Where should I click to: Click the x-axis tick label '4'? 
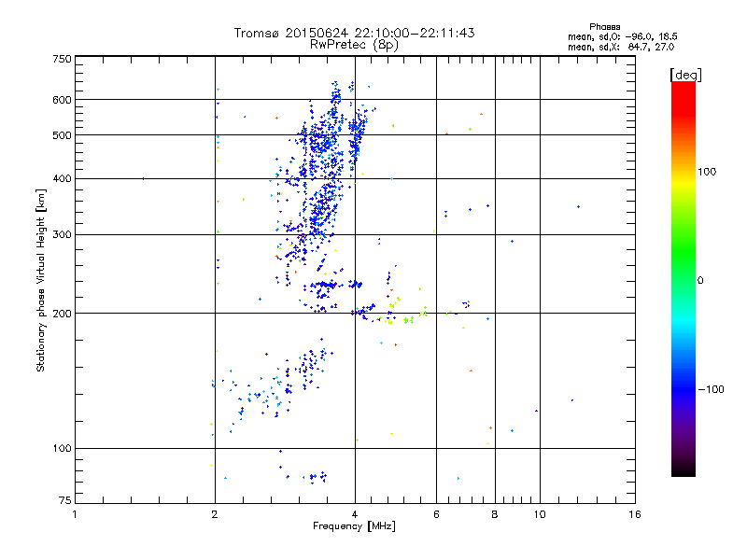coord(355,514)
